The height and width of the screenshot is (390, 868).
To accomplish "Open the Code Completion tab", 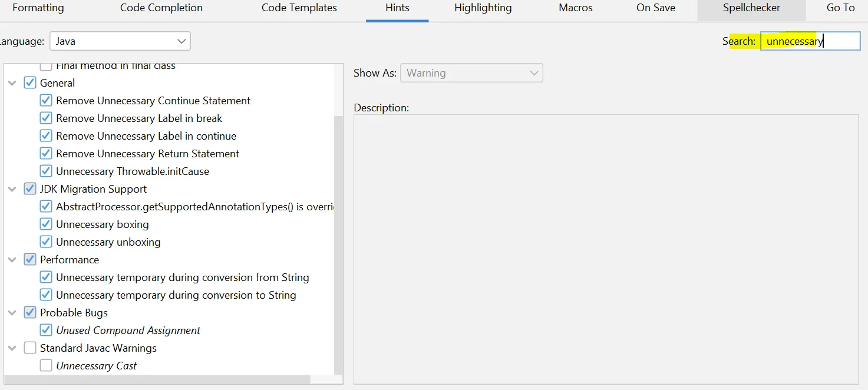I will [161, 8].
